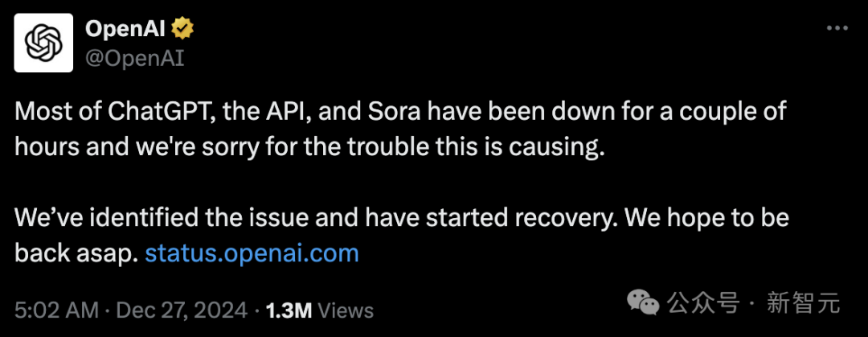Follow the status.openai.com link
The image size is (868, 337).
click(252, 254)
